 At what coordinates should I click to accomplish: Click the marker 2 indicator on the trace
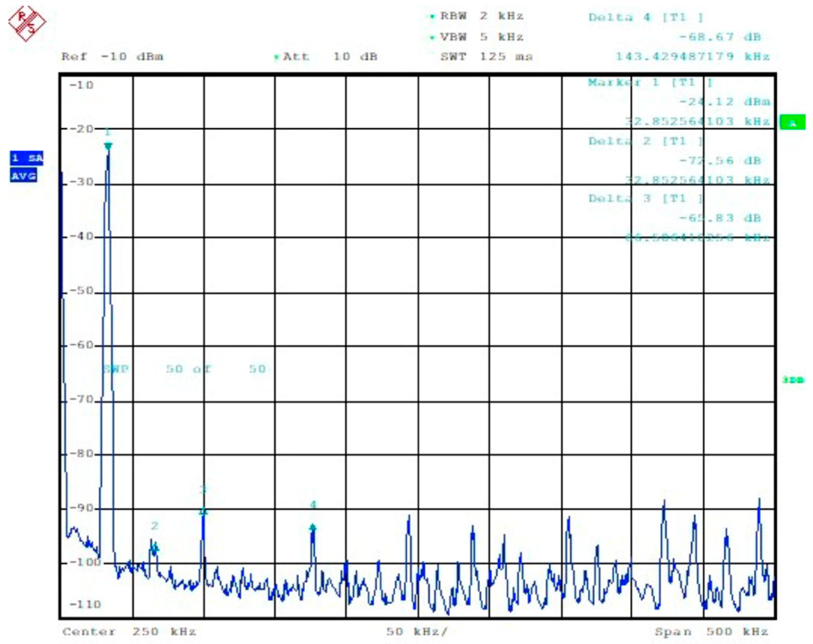(x=155, y=549)
